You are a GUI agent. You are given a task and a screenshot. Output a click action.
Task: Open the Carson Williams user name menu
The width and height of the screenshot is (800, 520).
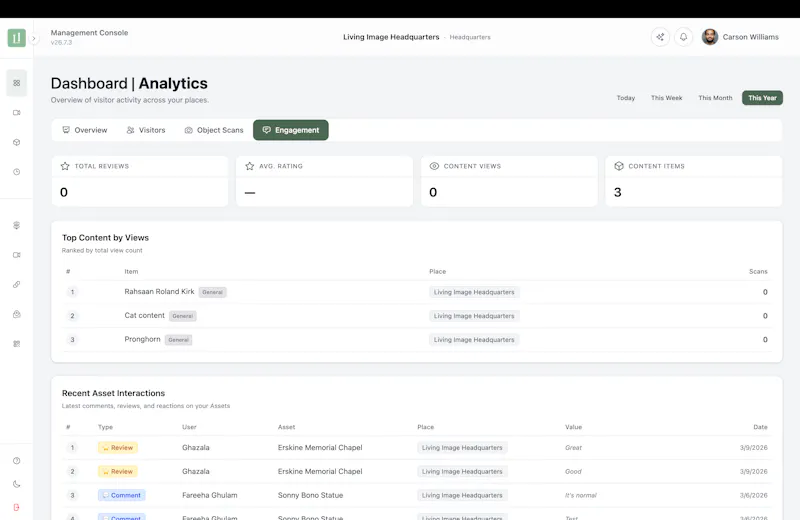[x=751, y=37]
